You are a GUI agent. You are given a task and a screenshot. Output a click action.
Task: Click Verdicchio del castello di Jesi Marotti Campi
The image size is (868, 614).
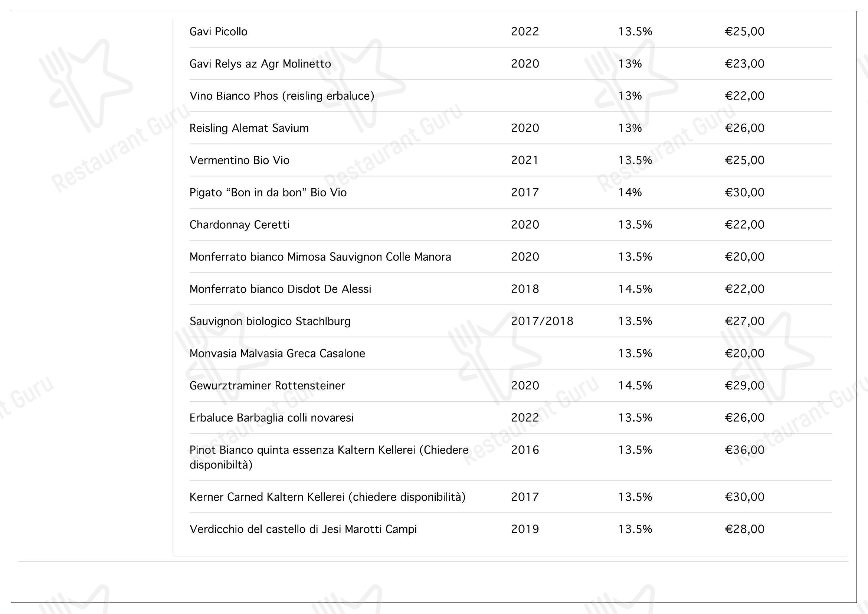click(x=303, y=529)
